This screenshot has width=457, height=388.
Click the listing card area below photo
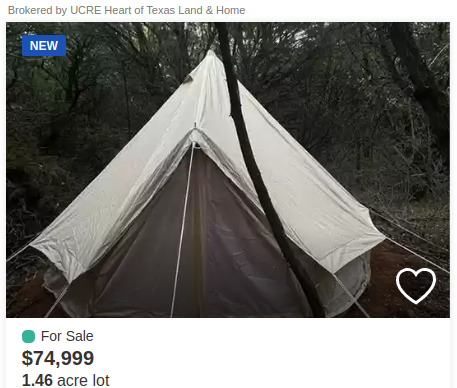[228, 353]
